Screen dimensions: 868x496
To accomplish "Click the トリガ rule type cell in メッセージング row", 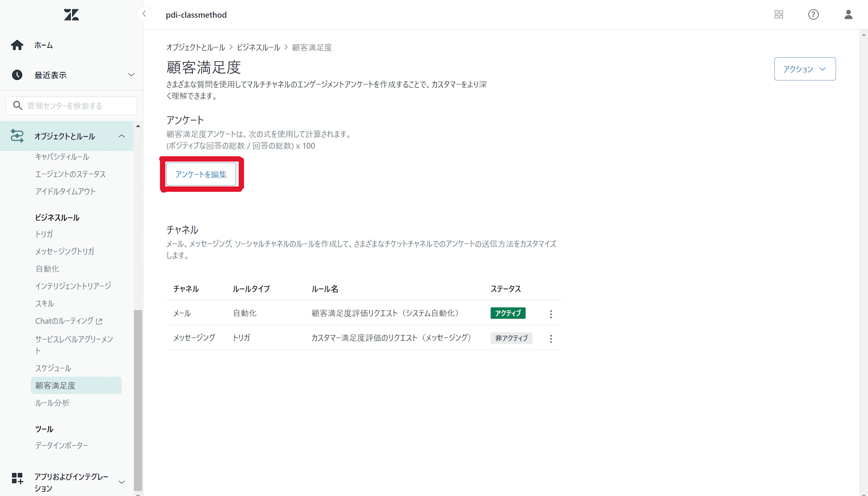I will (x=241, y=337).
